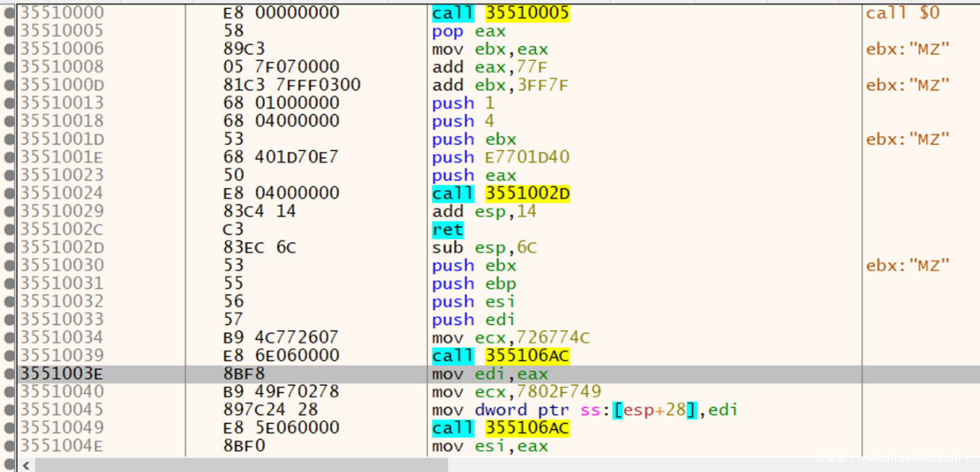The width and height of the screenshot is (980, 472).
Task: Click the horizontal scrollbar left arrow
Action: (26, 464)
